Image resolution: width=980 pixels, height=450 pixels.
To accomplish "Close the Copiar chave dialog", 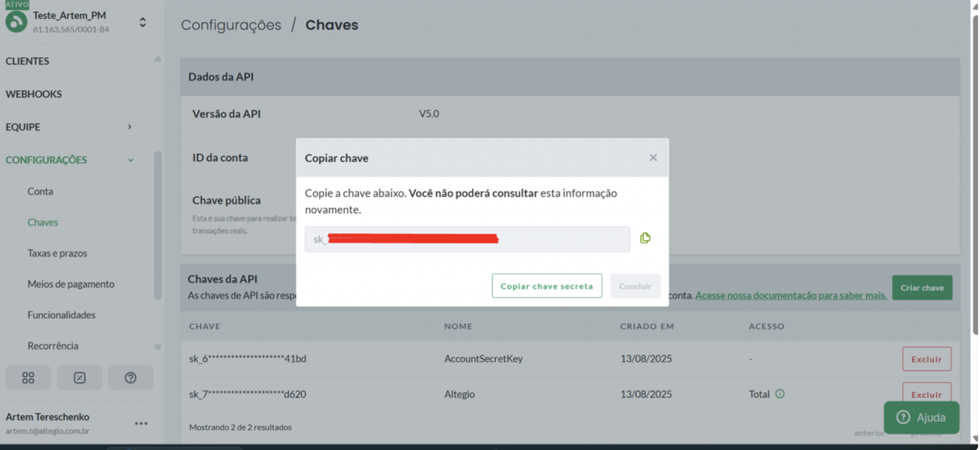I will [x=653, y=158].
